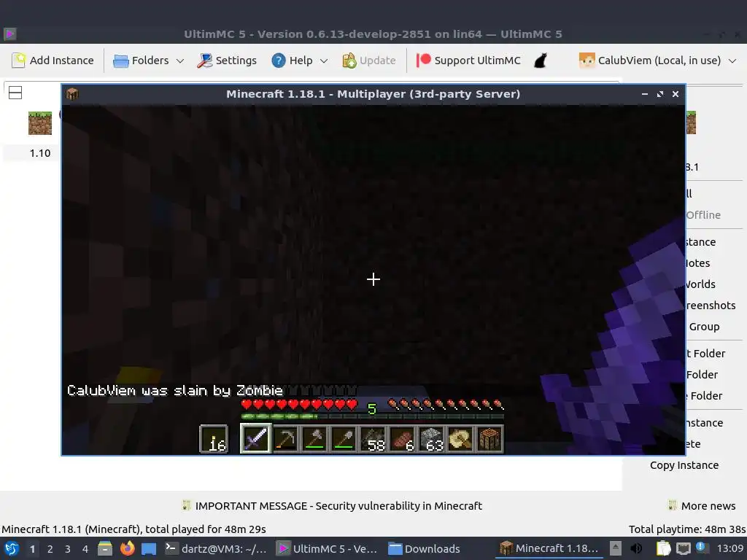Click the hunger drumsticks bar
The height and width of the screenshot is (560, 747).
[446, 405]
